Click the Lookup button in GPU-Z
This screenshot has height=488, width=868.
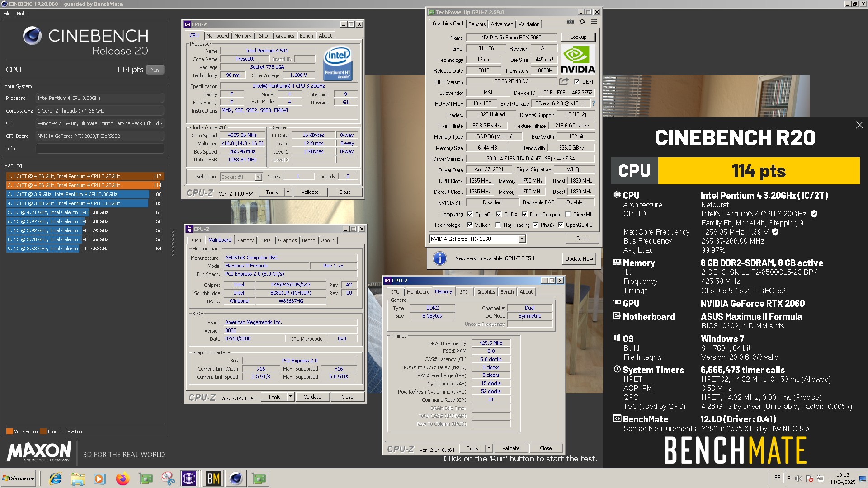coord(578,37)
